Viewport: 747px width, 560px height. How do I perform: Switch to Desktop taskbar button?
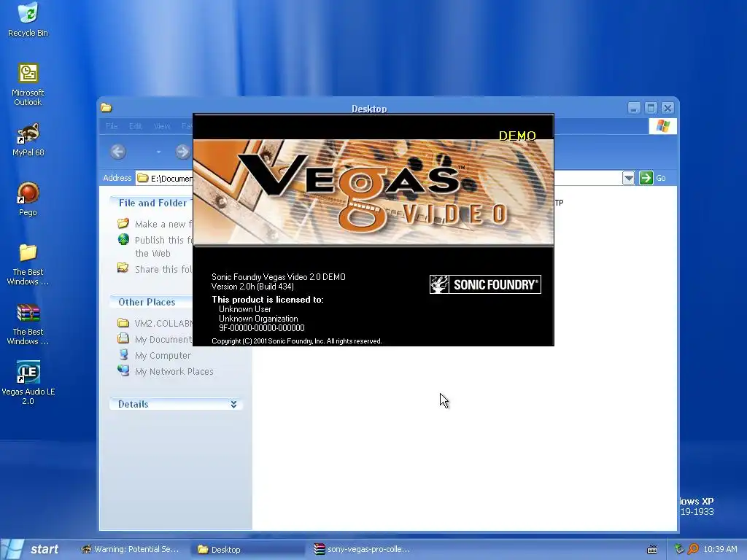point(247,550)
